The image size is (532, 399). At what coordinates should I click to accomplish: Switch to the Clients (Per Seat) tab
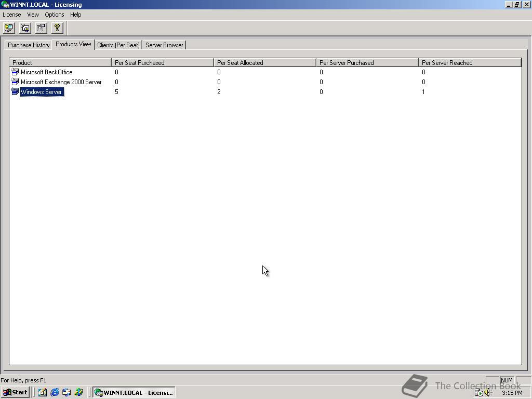118,45
